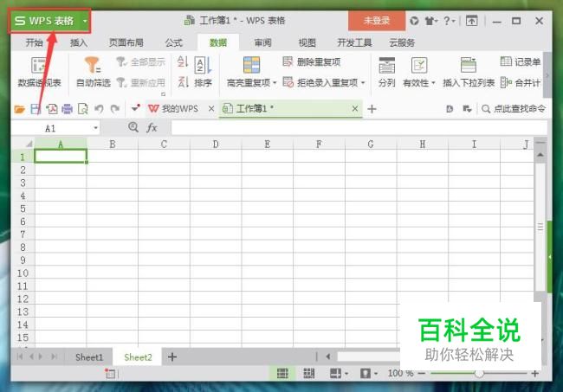The image size is (563, 392).
Task: Enable 自动筛选 auto filter
Action: (x=93, y=72)
